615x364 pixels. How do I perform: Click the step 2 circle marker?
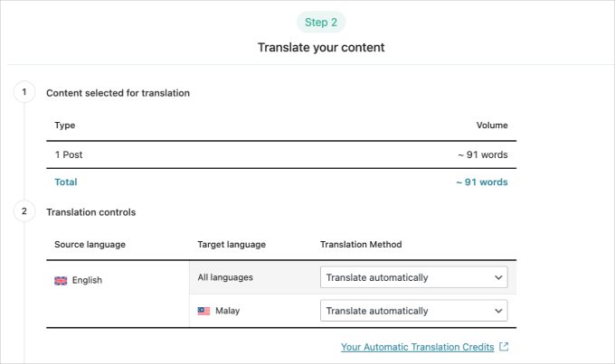[x=24, y=211]
